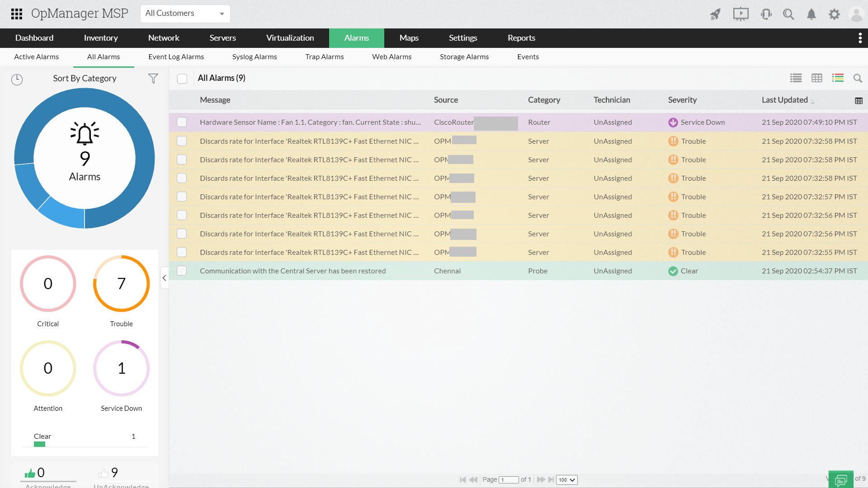
Task: Switch to the Active Alarms tab
Action: point(36,56)
